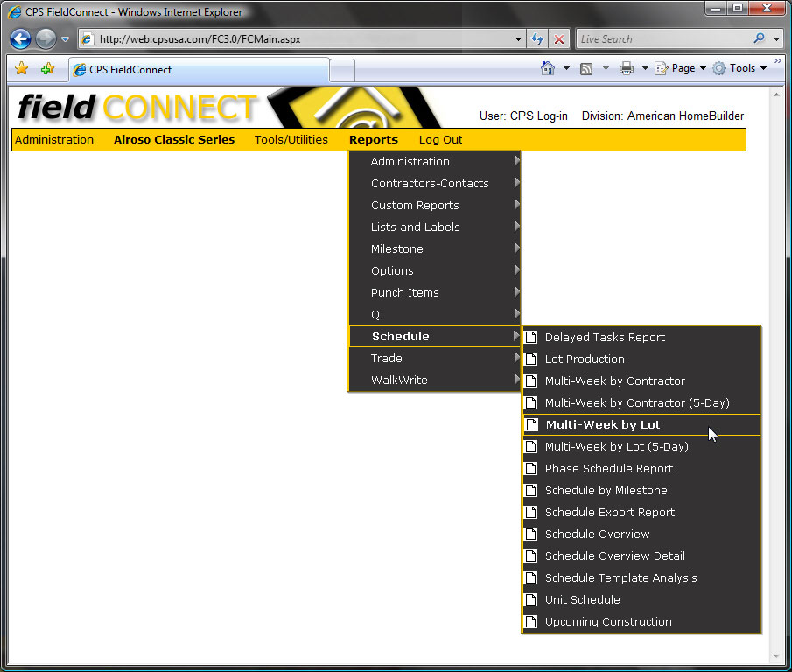Expand WalkWrite reports submenu
Screen dimensions: 792x672
[x=434, y=380]
